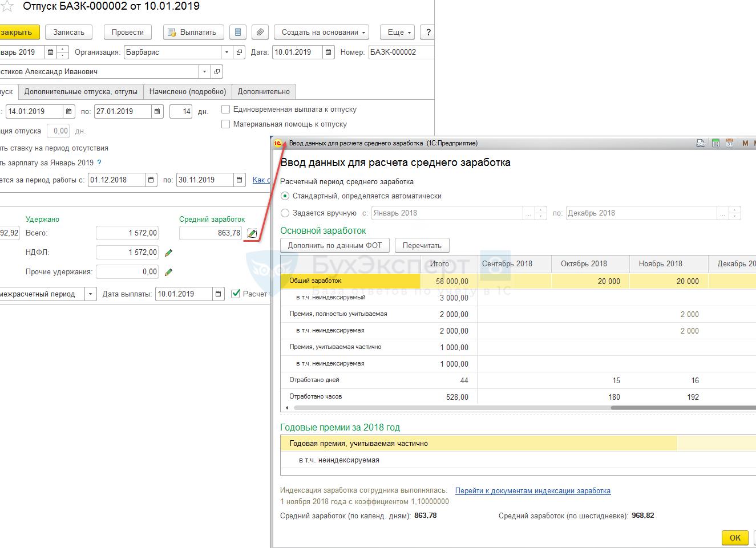Open the document report list icon
The width and height of the screenshot is (756, 548).
pyautogui.click(x=238, y=33)
